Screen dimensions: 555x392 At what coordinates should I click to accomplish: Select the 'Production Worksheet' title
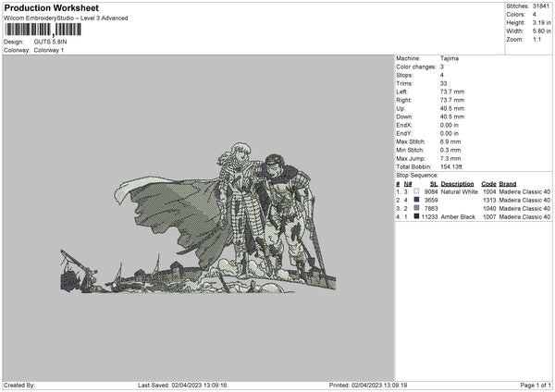[x=51, y=7]
